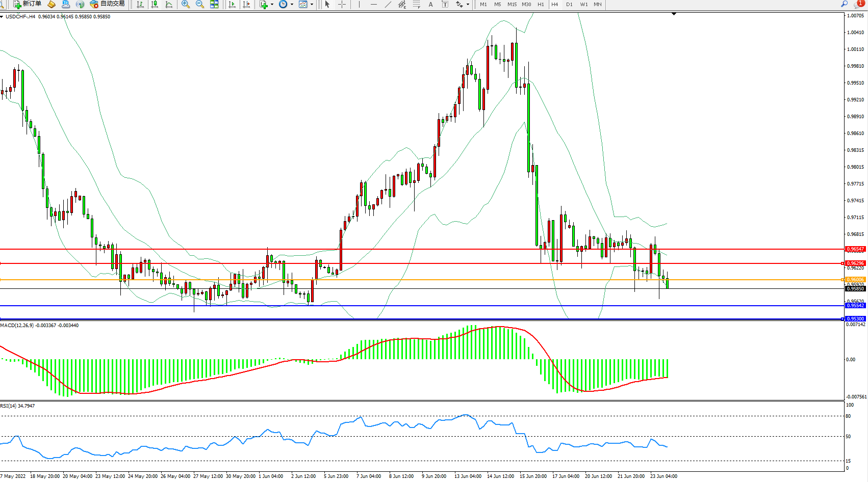Expand the chart templates dropdown arrow
The image size is (868, 482).
click(312, 4)
